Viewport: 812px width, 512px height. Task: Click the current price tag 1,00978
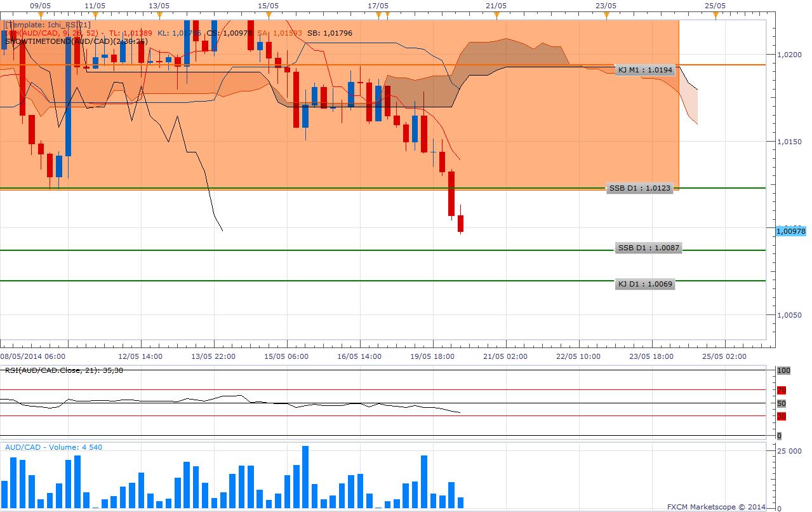pos(791,231)
